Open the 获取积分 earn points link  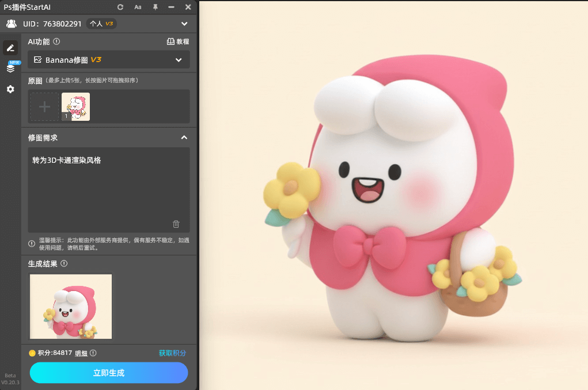172,353
